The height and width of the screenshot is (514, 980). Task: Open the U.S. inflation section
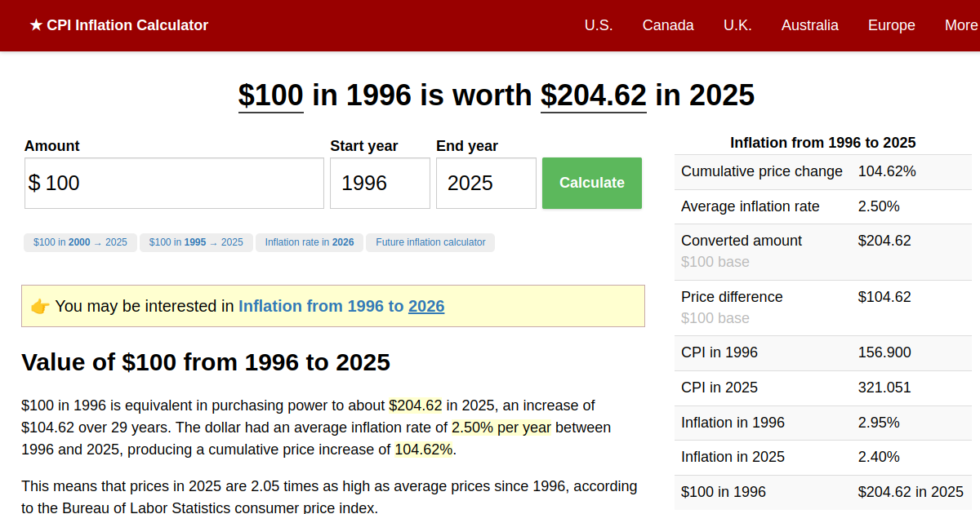pyautogui.click(x=599, y=25)
